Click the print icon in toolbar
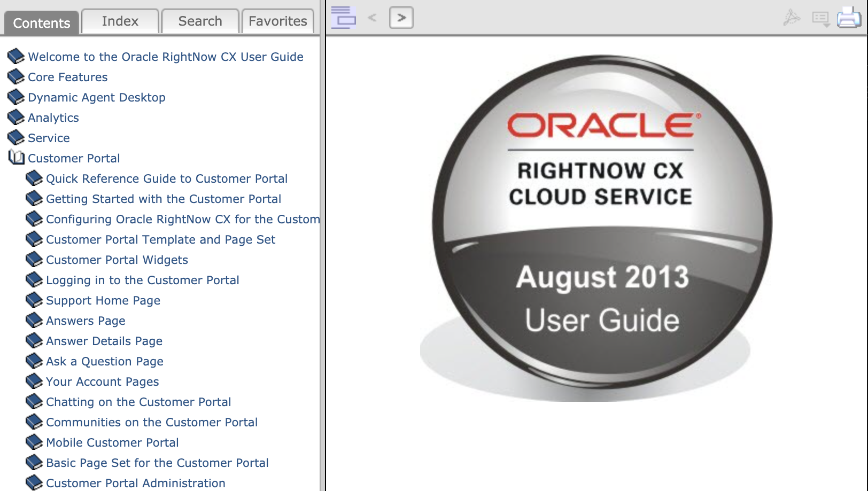 [848, 18]
